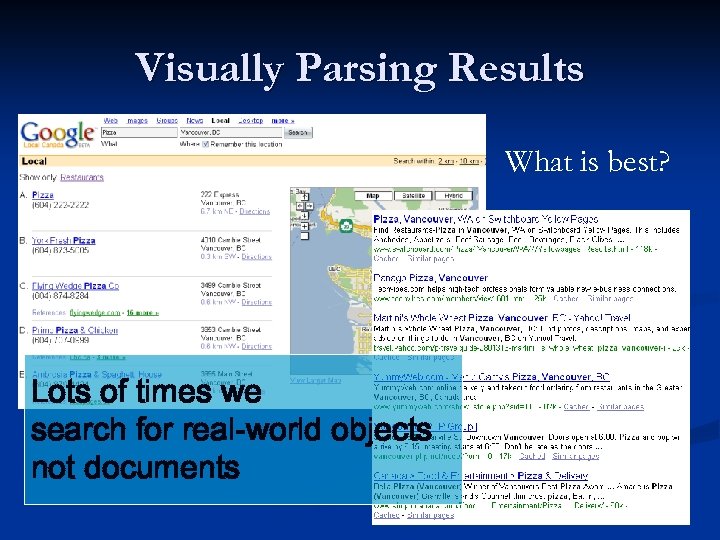Pan the map right with arrow control
720x540 pixels.
309,206
